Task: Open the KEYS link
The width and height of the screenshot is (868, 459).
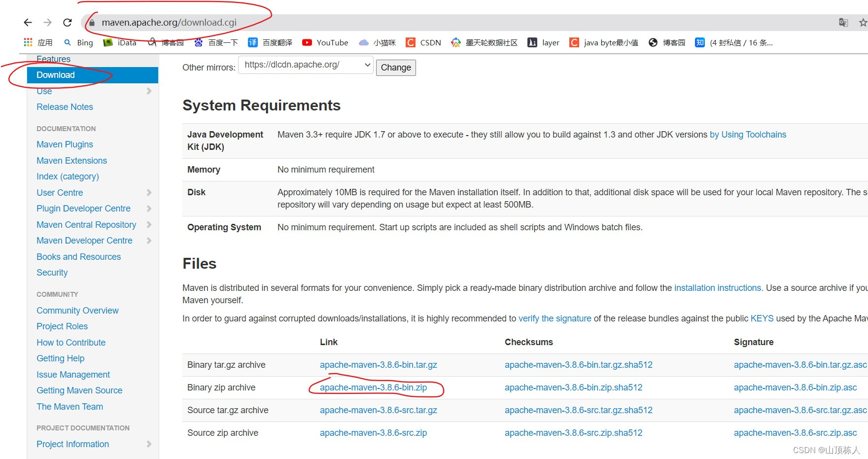Action: tap(762, 318)
